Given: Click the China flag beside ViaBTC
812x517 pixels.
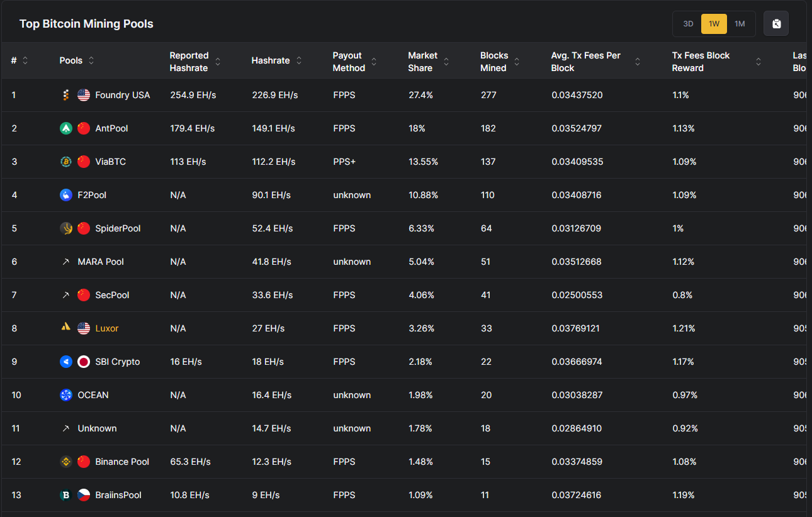Looking at the screenshot, I should tap(84, 162).
